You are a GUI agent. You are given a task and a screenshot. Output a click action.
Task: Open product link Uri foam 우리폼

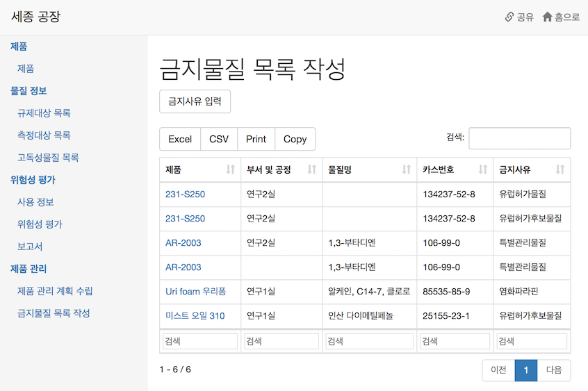(196, 291)
